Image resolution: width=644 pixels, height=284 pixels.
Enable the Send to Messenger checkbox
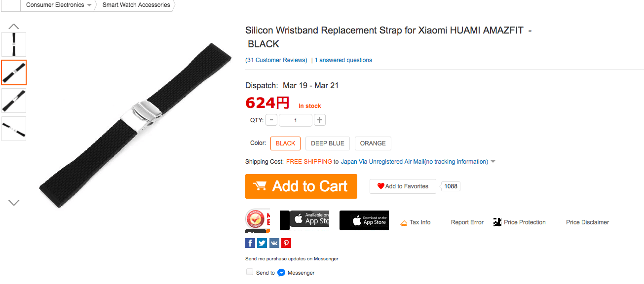[x=250, y=272]
